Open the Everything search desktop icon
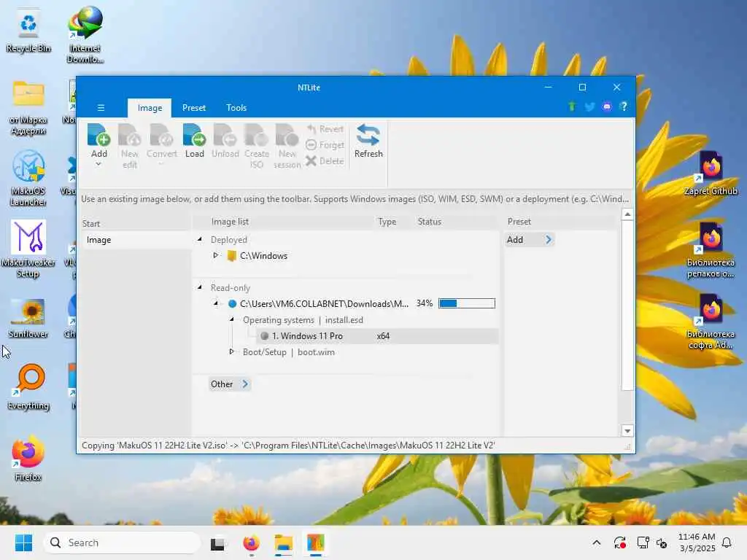 point(28,386)
